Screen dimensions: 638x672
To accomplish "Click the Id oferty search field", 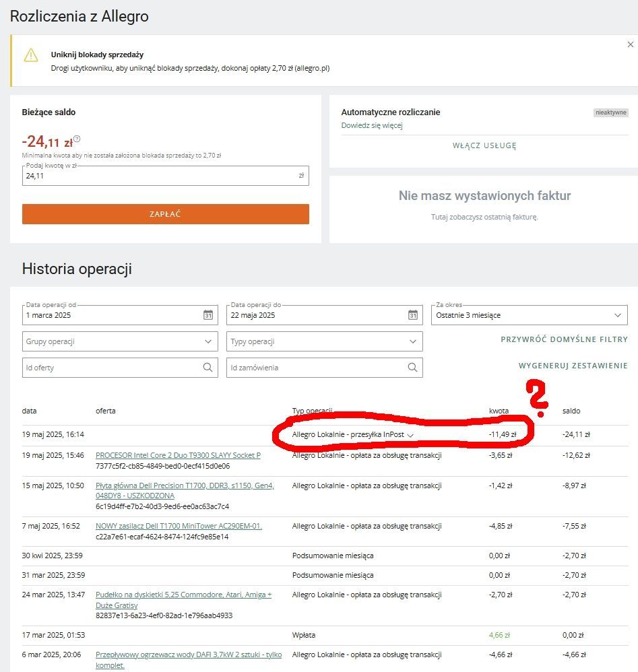I will pos(120,367).
